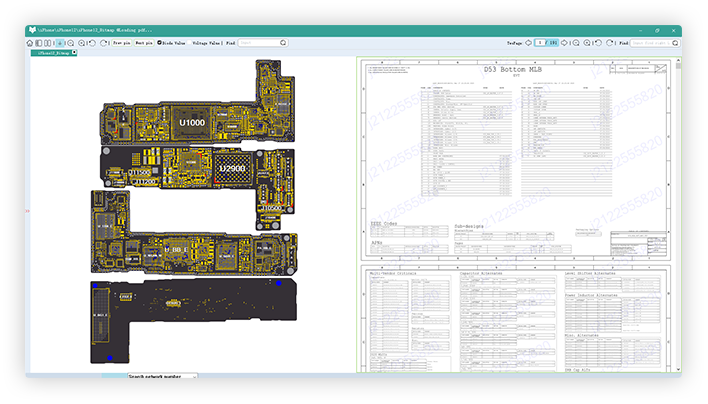This screenshot has width=708, height=404.
Task: Click the Multi-Vendor Criticals heading
Action: tap(393, 274)
